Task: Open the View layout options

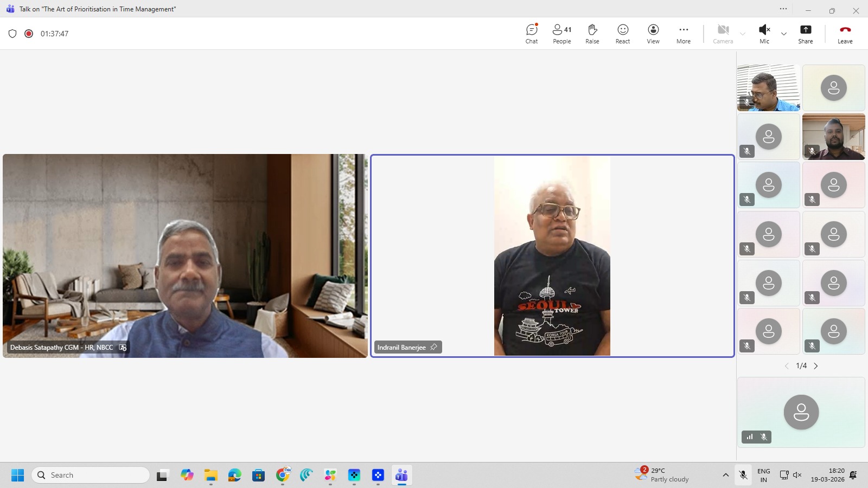Action: pos(653,34)
